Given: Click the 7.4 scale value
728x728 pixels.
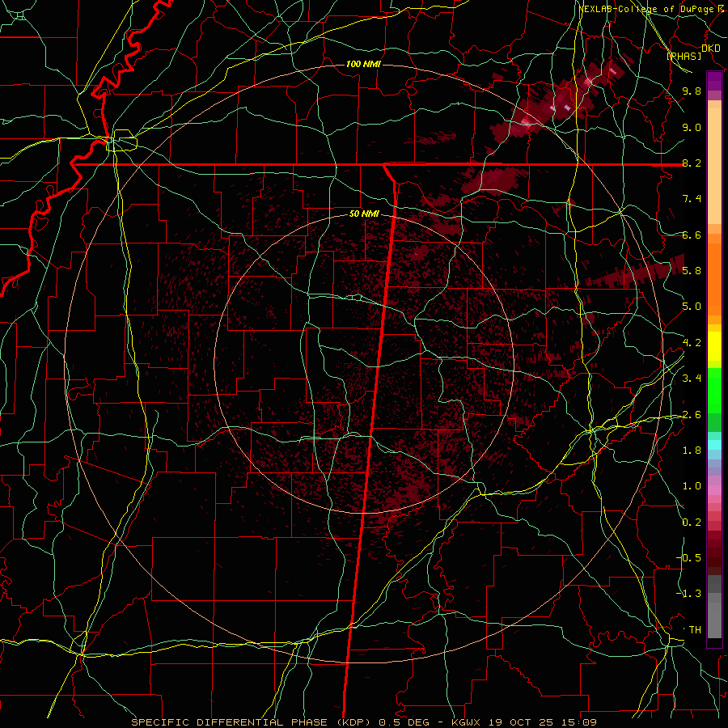Looking at the screenshot, I should [x=692, y=199].
